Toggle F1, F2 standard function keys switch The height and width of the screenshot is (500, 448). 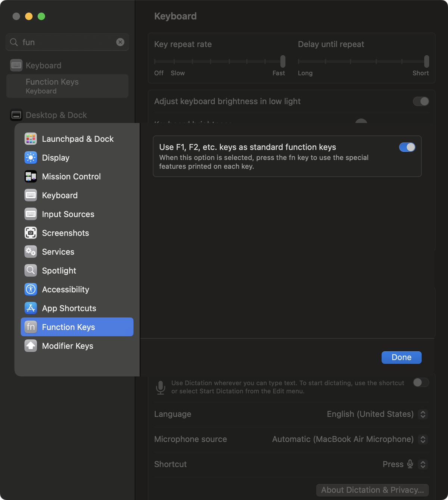pyautogui.click(x=407, y=147)
